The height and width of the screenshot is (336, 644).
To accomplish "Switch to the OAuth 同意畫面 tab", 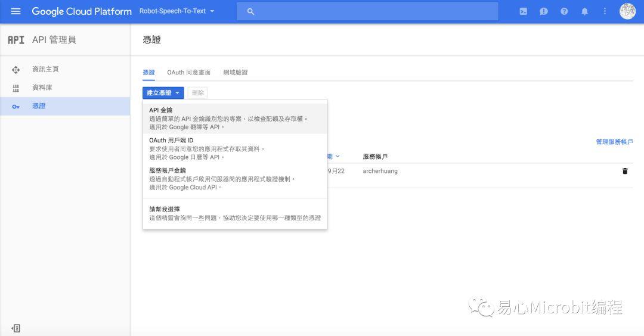I will [188, 73].
